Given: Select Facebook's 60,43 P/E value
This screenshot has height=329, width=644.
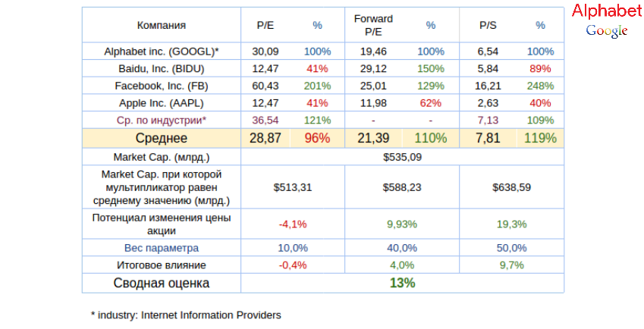Looking at the screenshot, I should [260, 86].
